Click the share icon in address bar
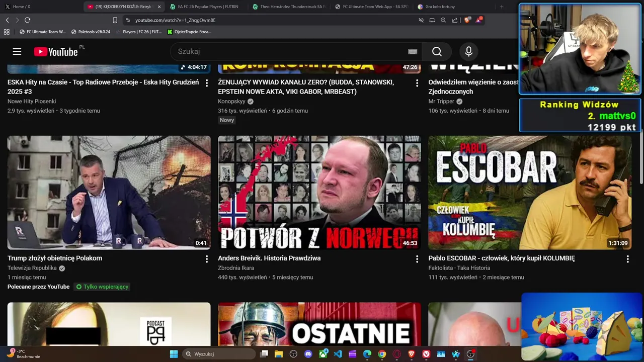This screenshot has width=644, height=362. [455, 20]
